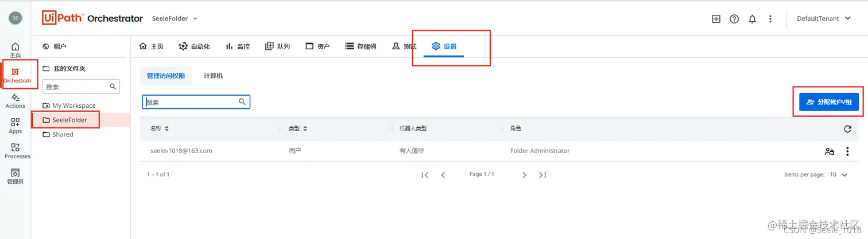Go to the next page
868x239 pixels.
click(524, 175)
